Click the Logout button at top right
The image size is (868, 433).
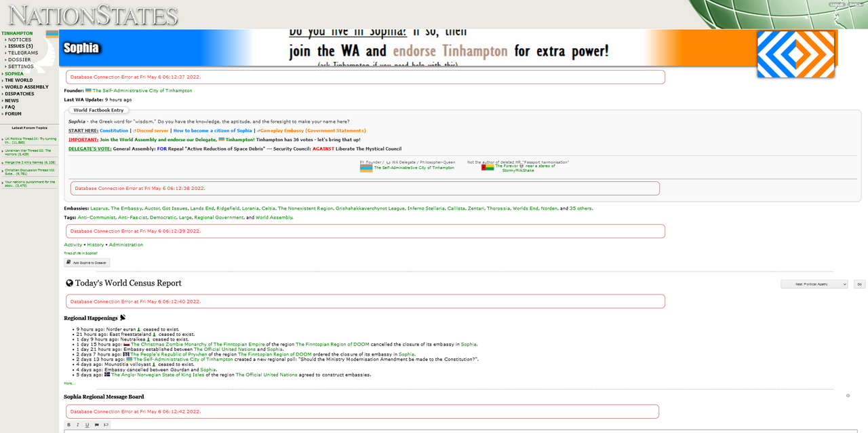tap(837, 4)
